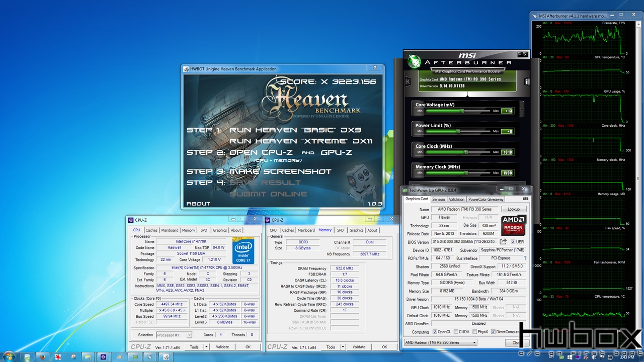Toggle the UEFI checkbox in GPU-Z
Image resolution: width=644 pixels, height=362 pixels.
(x=513, y=242)
